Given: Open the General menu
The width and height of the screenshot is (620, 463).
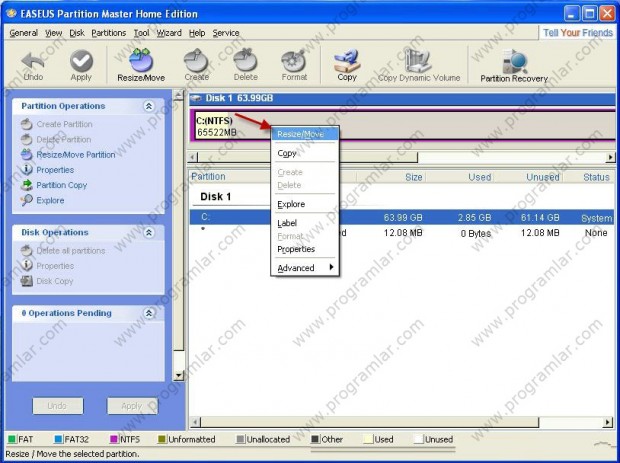Looking at the screenshot, I should coord(24,33).
